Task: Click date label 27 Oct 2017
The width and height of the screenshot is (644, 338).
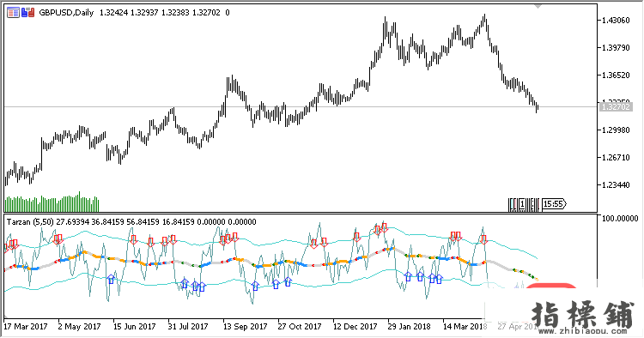Action: point(300,327)
